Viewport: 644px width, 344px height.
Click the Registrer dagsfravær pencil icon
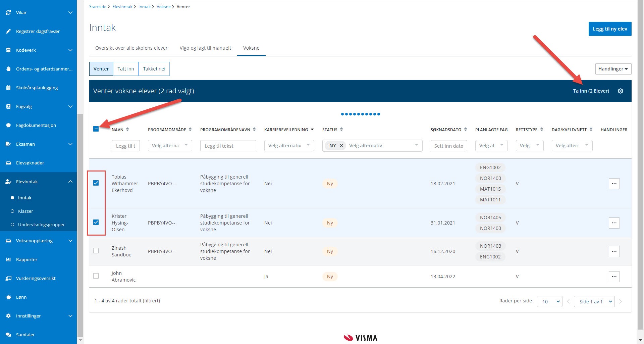pyautogui.click(x=8, y=31)
